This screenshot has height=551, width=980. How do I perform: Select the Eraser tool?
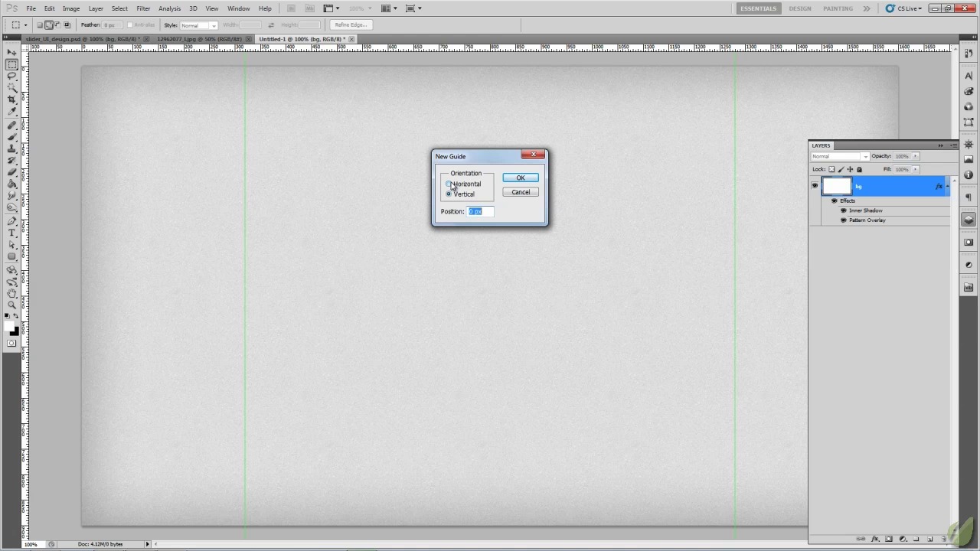[x=11, y=172]
